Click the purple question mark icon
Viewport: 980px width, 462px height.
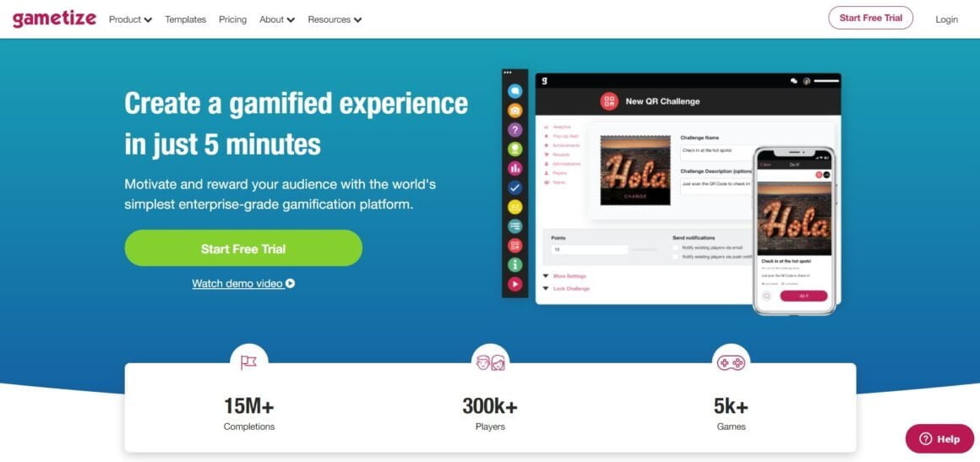pos(515,130)
